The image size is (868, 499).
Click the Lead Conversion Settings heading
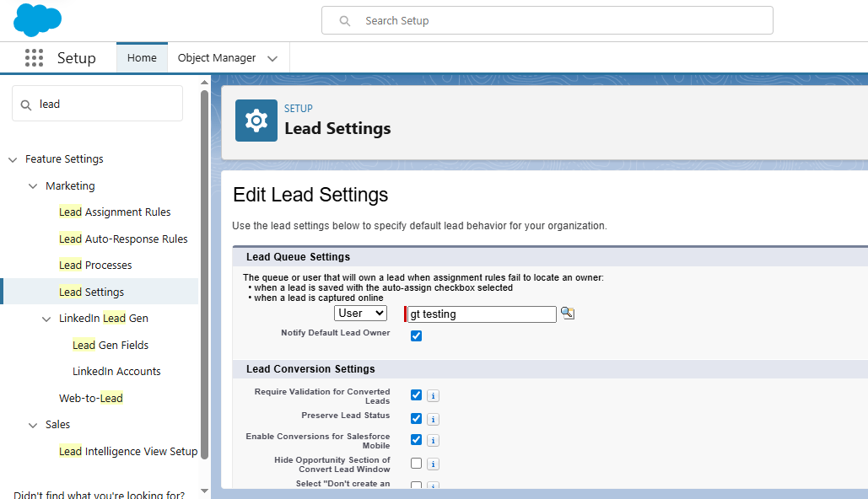pos(310,369)
